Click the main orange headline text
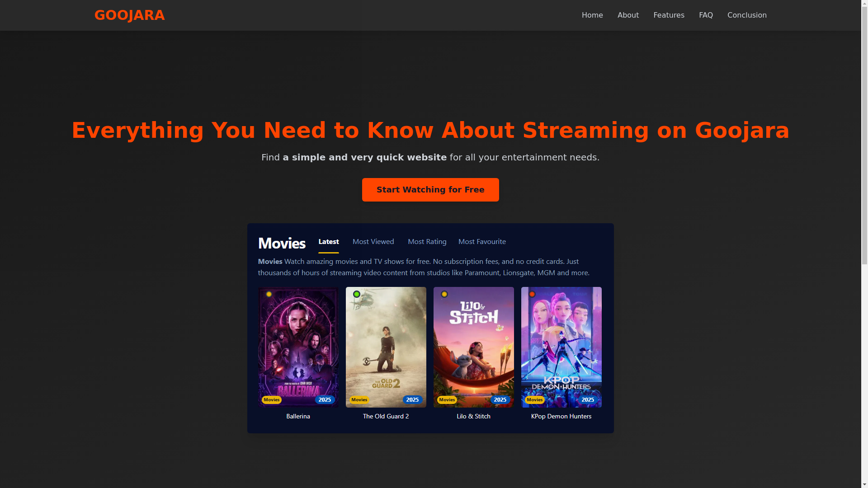868x488 pixels. (430, 131)
